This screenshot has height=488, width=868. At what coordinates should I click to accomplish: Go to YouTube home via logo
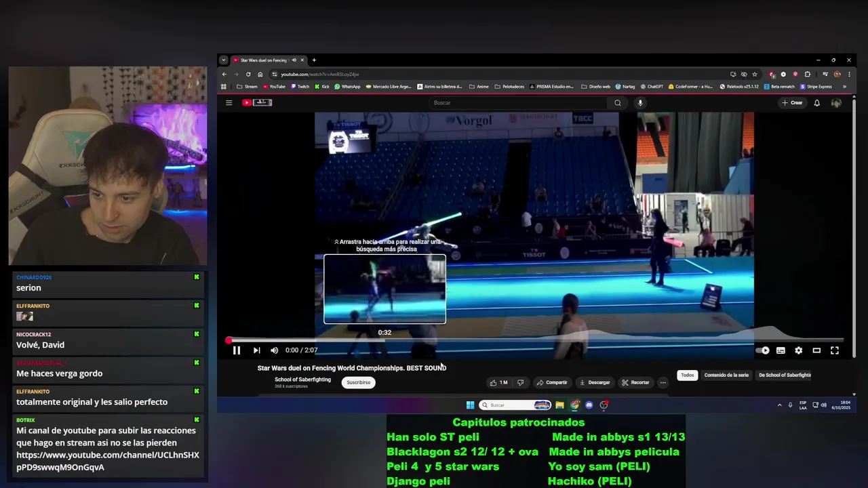(x=257, y=103)
